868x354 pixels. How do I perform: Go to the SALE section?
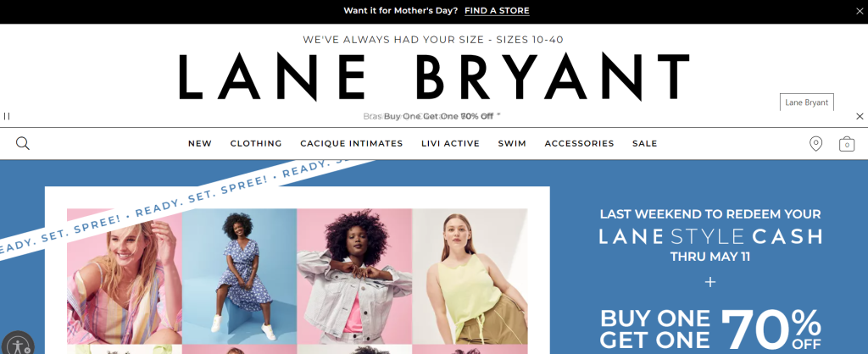coord(645,143)
